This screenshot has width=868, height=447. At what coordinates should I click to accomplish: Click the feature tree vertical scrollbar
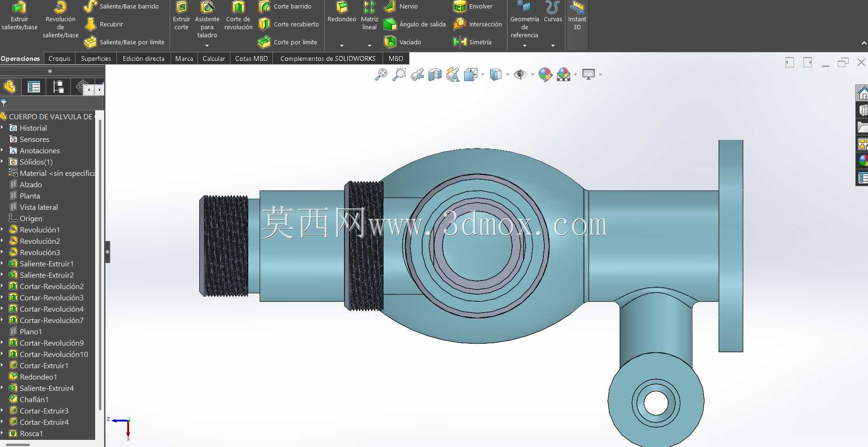(100, 264)
